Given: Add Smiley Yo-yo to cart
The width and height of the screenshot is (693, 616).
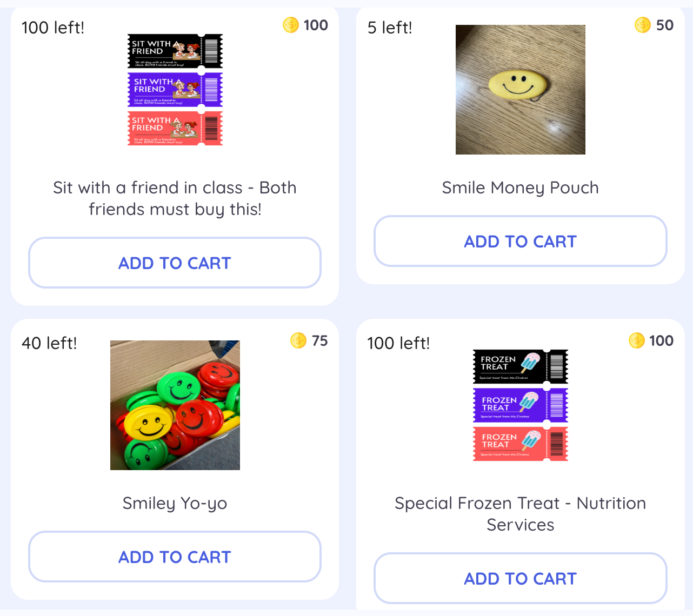Looking at the screenshot, I should [175, 557].
